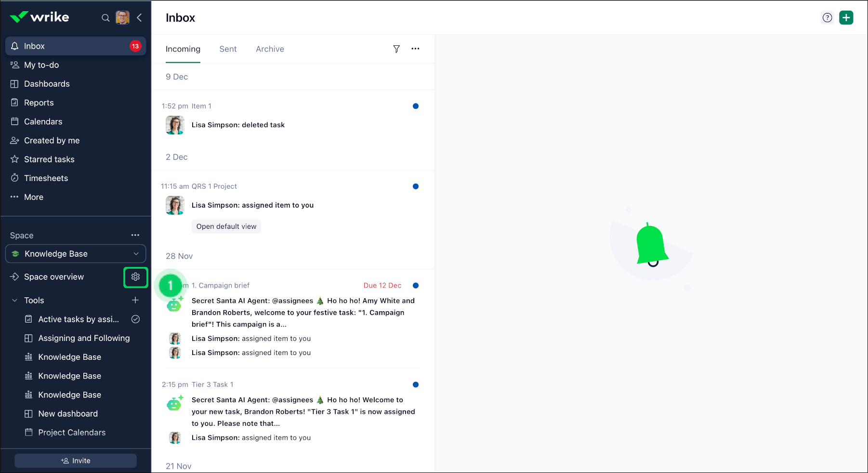Click the Open default view button

coord(226,226)
